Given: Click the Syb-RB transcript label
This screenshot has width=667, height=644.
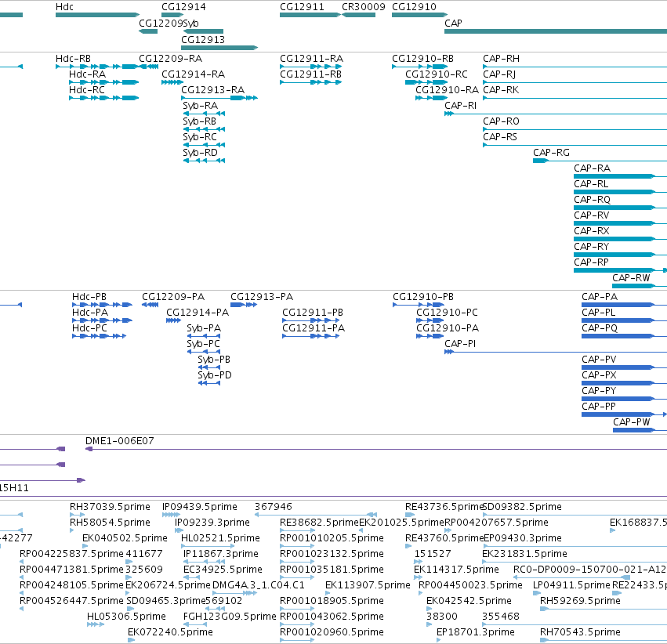Looking at the screenshot, I should (x=200, y=121).
